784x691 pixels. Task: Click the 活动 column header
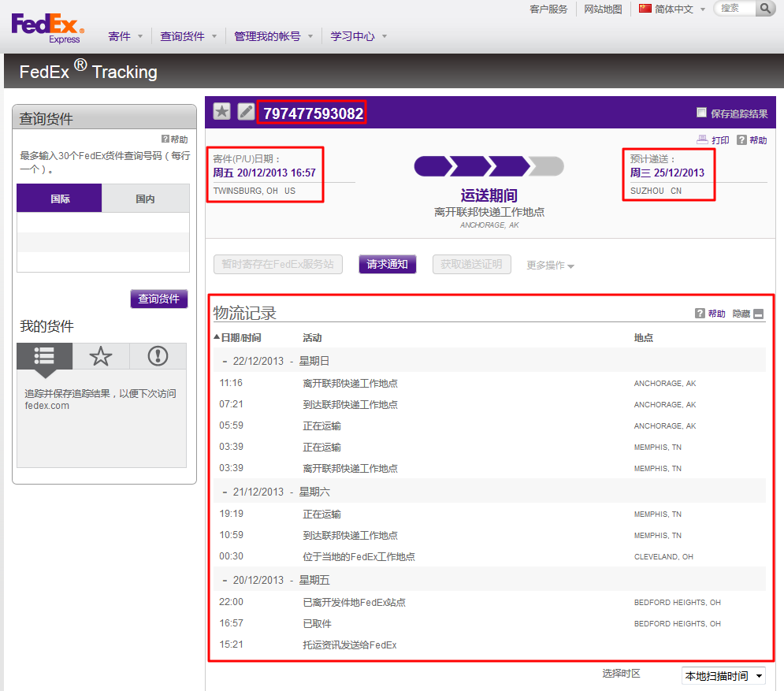pos(312,338)
